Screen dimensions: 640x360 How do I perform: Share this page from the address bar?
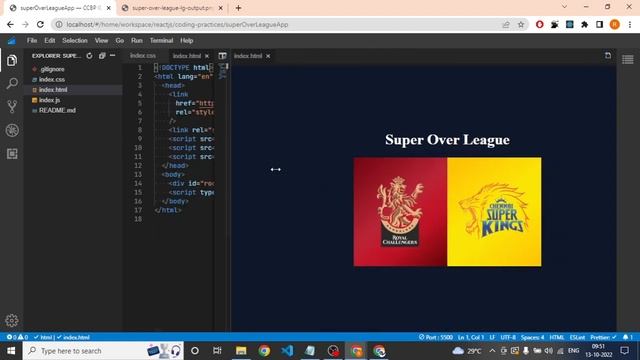[x=506, y=24]
